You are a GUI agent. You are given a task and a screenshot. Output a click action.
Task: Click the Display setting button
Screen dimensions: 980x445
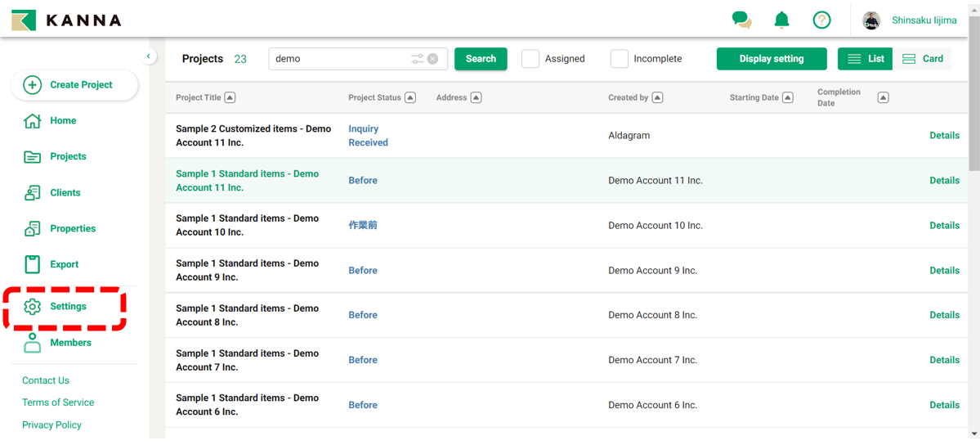pyautogui.click(x=771, y=59)
